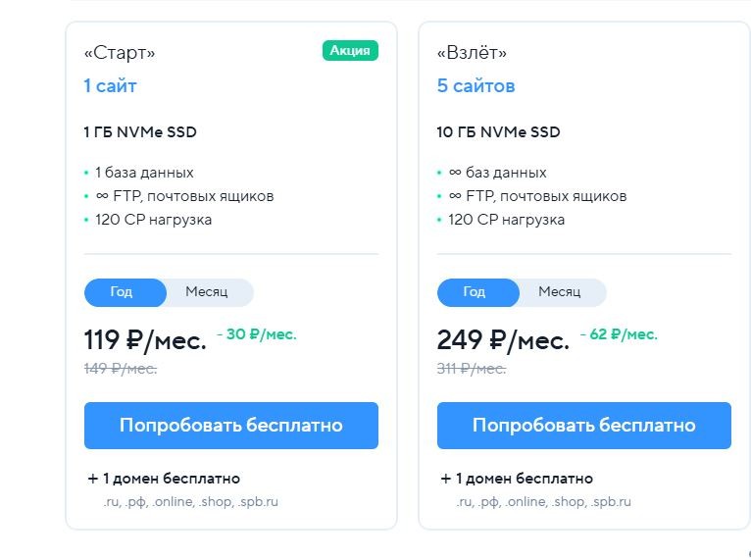
Task: Click «+ 1 домен бесплатно» in Старт card
Action: (x=164, y=478)
